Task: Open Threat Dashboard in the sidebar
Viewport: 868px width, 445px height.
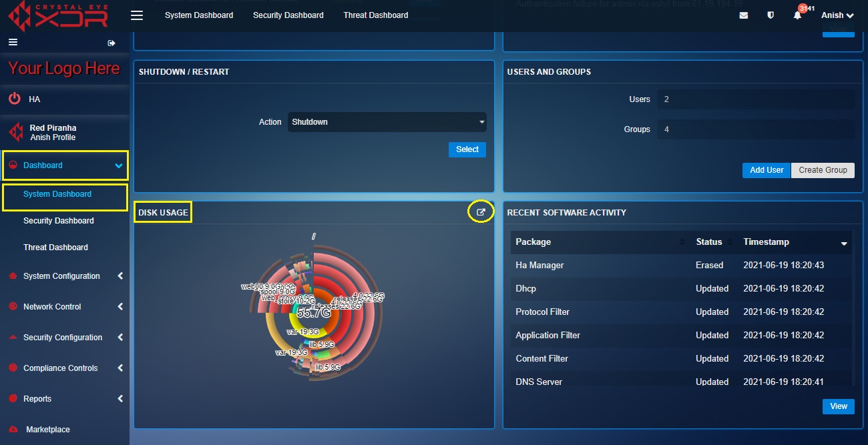Action: click(x=55, y=248)
